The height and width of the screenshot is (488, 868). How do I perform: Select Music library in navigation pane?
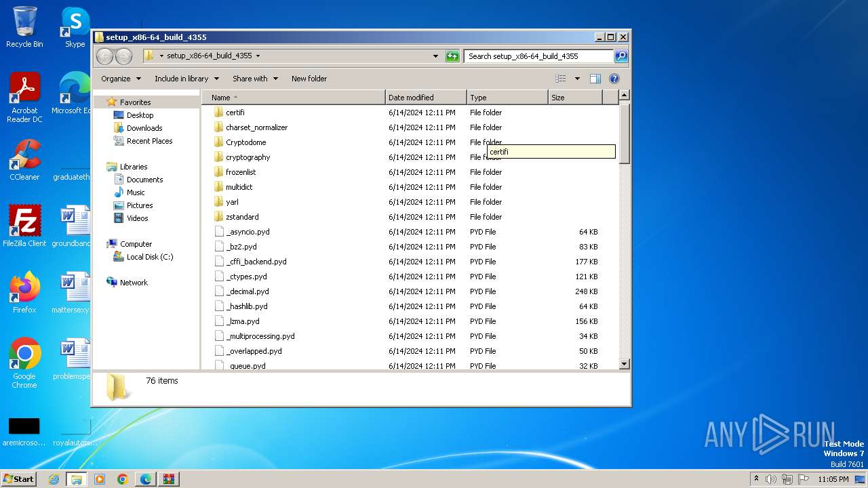(x=136, y=192)
